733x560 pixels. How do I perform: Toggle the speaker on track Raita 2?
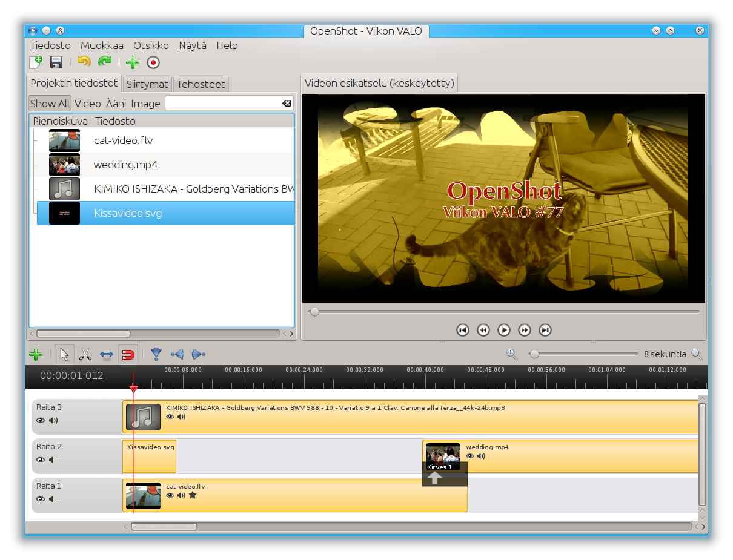[x=55, y=460]
